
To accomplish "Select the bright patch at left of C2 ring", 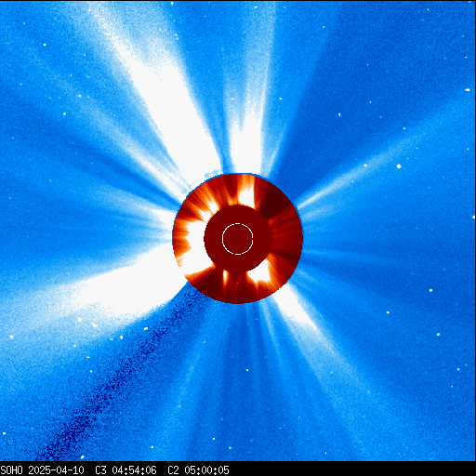I will click(193, 245).
